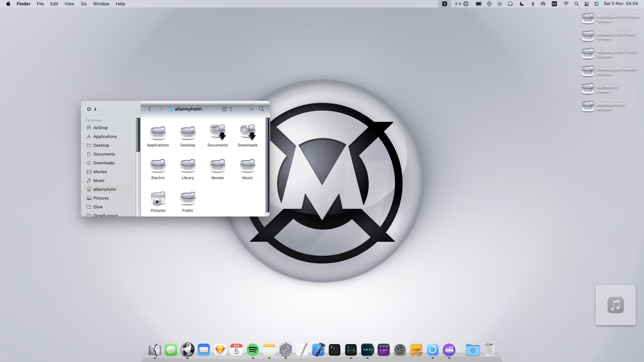
Task: Go back with the Finder back arrow
Action: (x=150, y=109)
